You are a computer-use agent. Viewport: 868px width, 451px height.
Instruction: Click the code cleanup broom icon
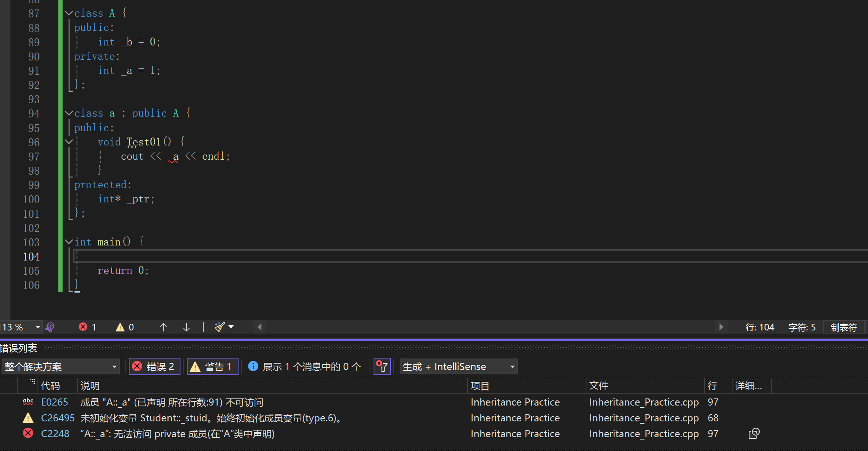220,327
